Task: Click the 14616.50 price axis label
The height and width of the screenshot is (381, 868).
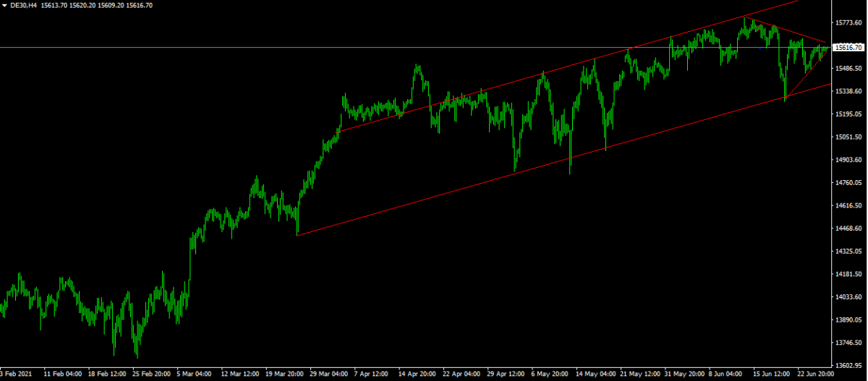Action: point(848,206)
